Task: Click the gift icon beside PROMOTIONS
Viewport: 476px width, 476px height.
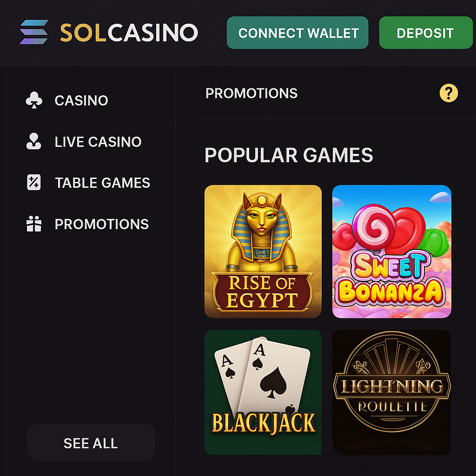Action: [34, 224]
